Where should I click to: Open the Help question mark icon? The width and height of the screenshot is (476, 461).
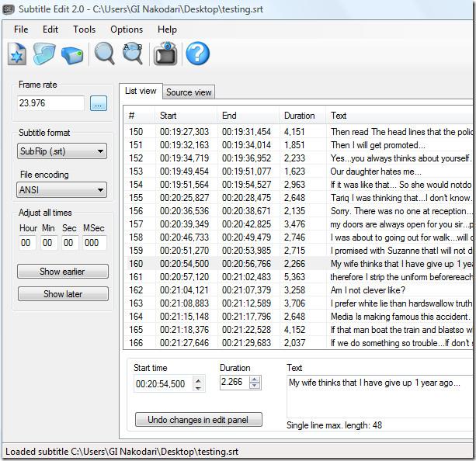[x=198, y=54]
